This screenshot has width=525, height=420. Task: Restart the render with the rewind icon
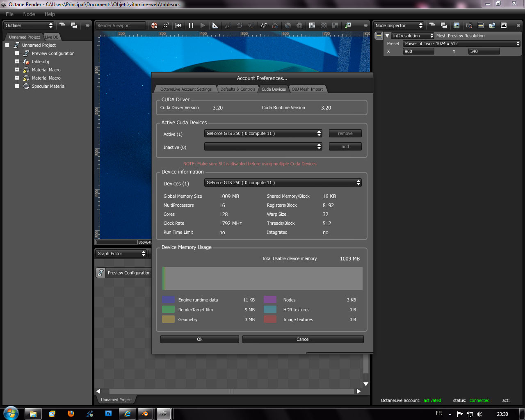pyautogui.click(x=178, y=25)
